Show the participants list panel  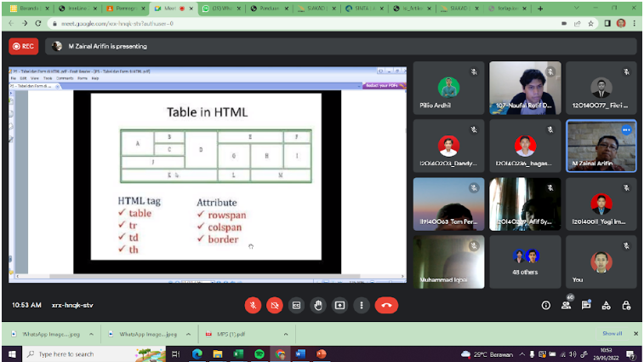tap(566, 305)
